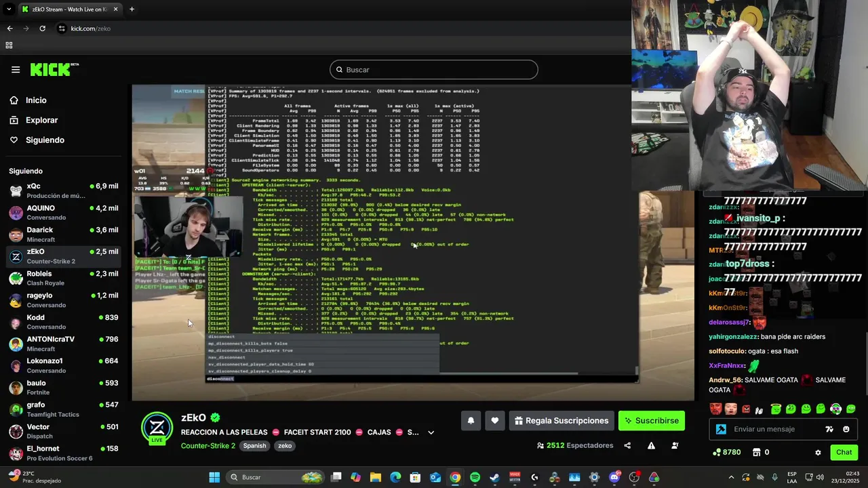
Task: Click the Kick logo
Action: coord(54,69)
